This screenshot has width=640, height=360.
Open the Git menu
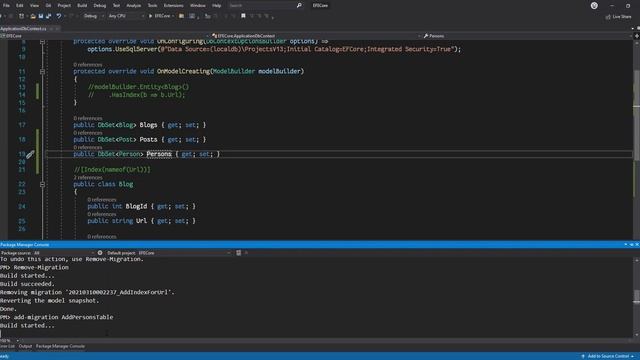click(48, 6)
